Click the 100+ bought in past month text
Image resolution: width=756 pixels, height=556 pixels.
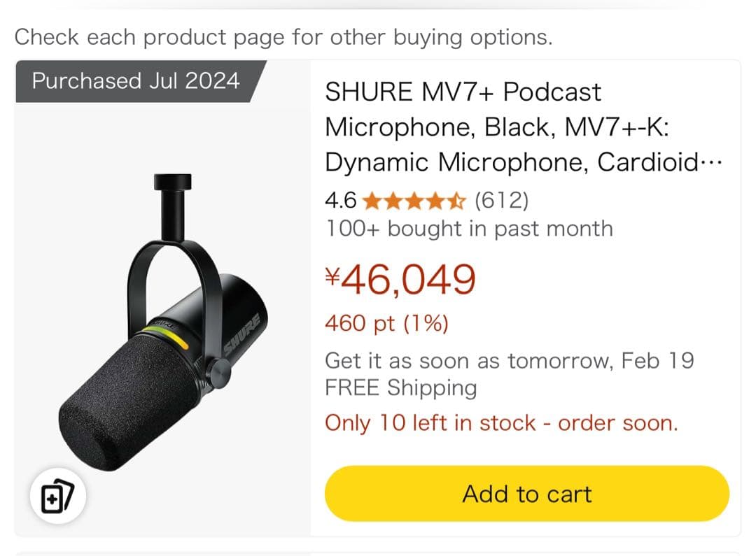click(x=469, y=229)
